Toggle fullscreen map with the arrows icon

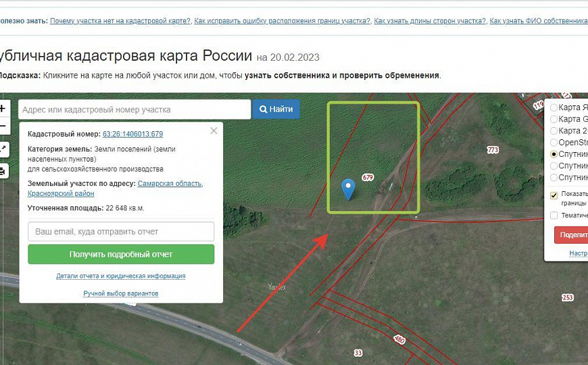[x=3, y=149]
